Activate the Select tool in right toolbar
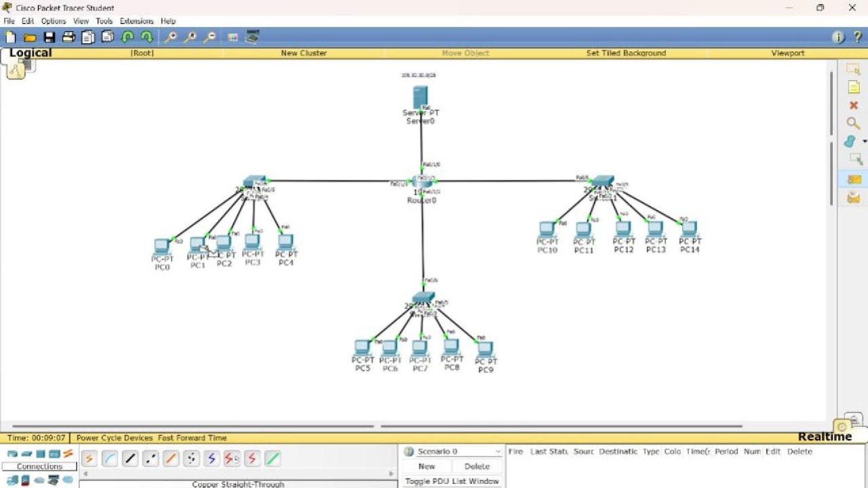Screen dimensions: 868x488 click(x=854, y=68)
